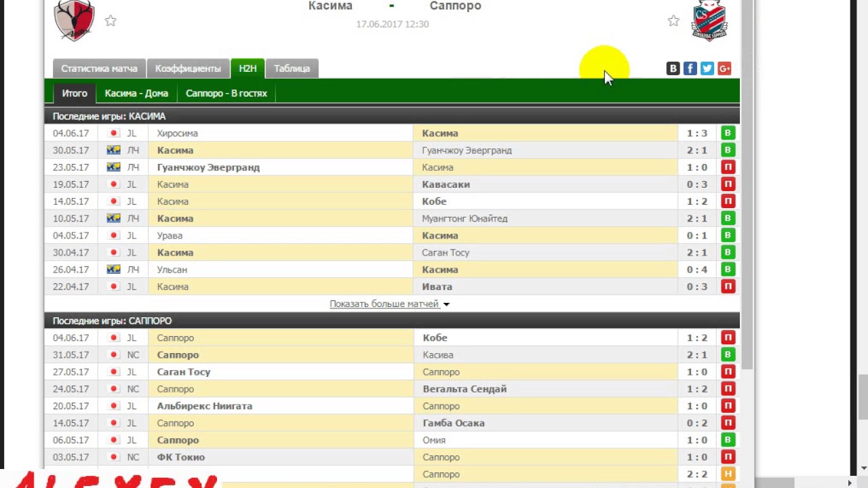Viewport: 868px width, 488px height.
Task: Expand Показать больше матчей for Касима
Action: tap(389, 304)
